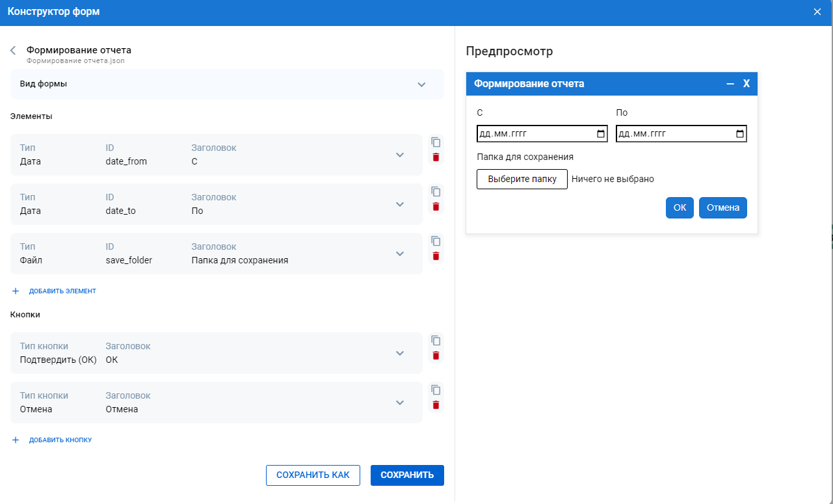
Task: Delete the date_from element
Action: (x=436, y=157)
